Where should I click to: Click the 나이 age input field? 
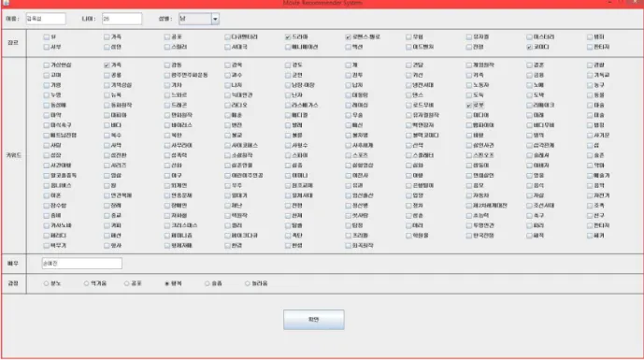point(122,19)
